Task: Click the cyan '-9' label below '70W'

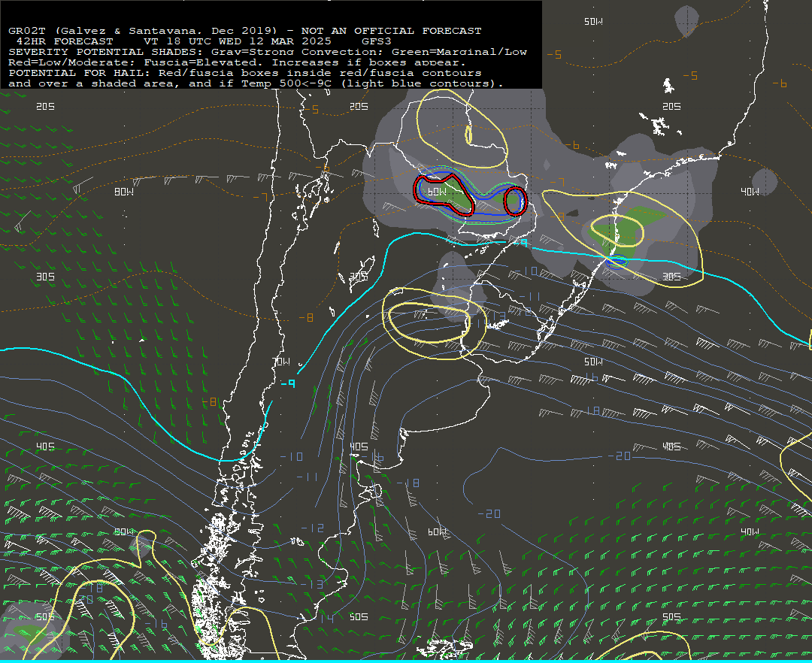Action: click(288, 383)
